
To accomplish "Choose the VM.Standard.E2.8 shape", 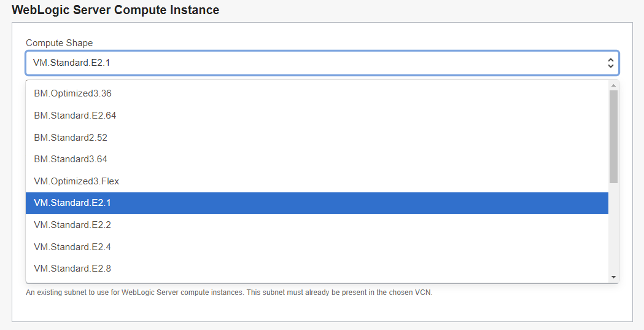I will point(317,269).
